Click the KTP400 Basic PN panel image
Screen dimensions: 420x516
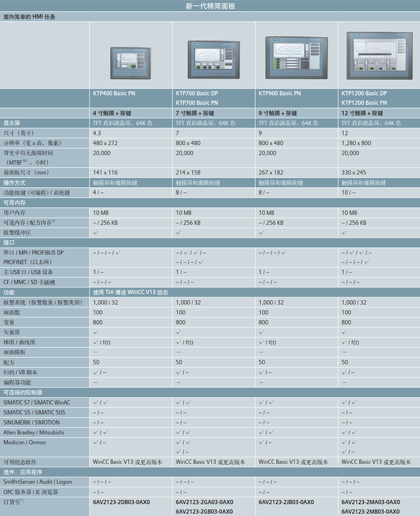coord(131,62)
